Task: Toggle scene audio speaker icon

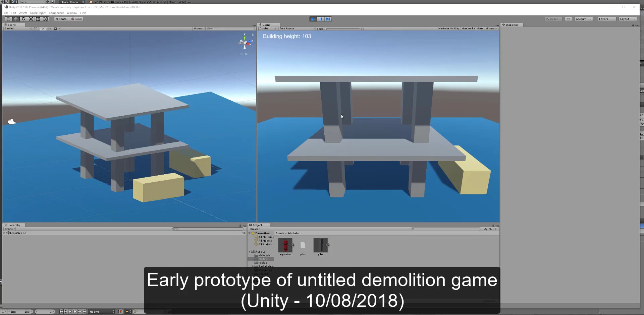Action: 49,28
